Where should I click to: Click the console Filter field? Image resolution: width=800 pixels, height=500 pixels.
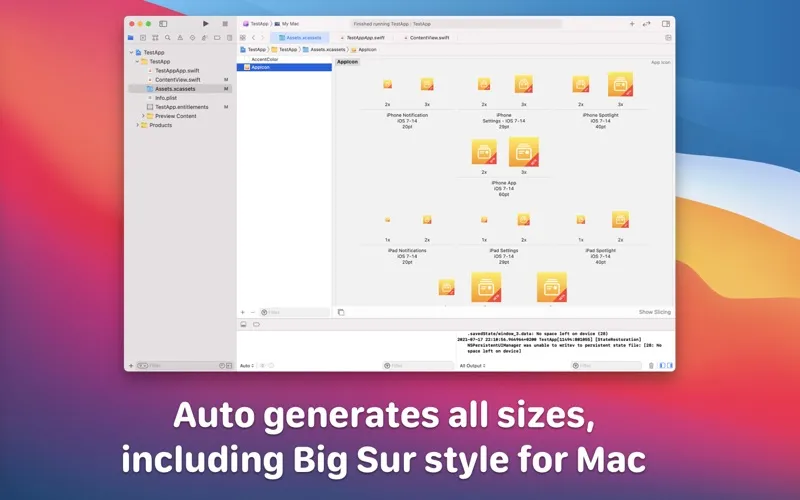click(606, 366)
